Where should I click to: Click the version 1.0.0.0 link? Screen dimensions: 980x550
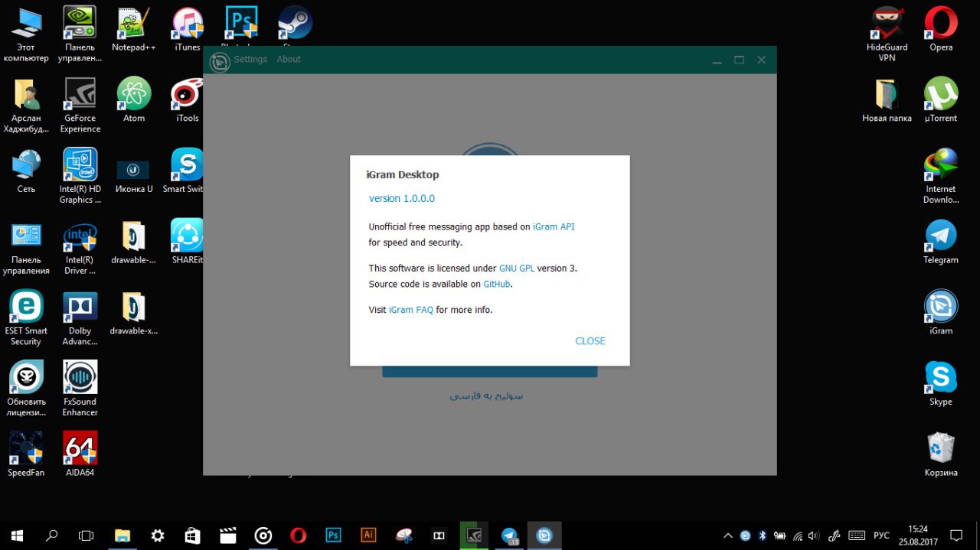[402, 198]
